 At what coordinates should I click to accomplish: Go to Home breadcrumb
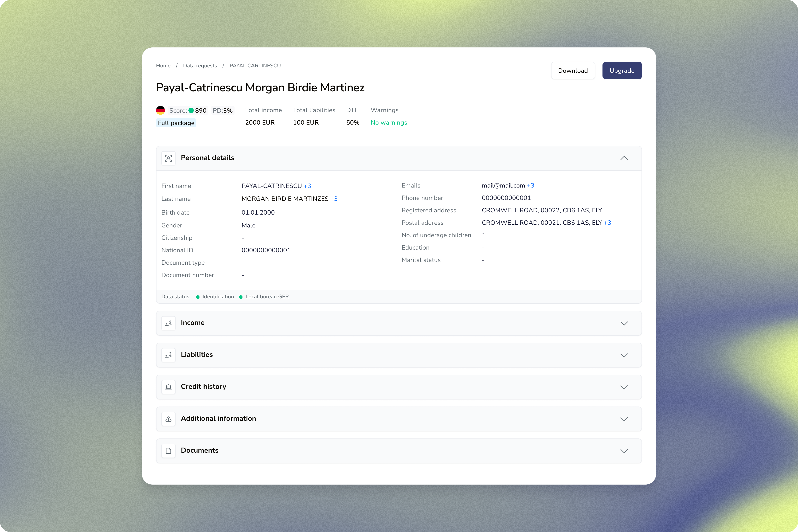(163, 66)
